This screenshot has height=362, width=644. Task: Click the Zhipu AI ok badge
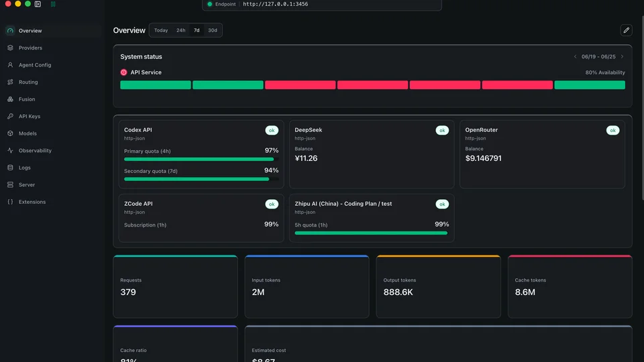pyautogui.click(x=442, y=204)
